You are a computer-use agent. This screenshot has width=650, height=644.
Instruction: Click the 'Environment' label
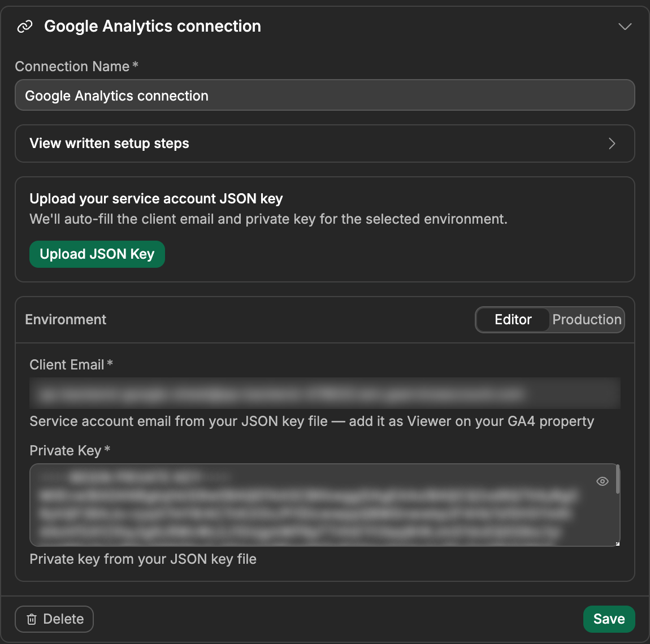pyautogui.click(x=66, y=320)
